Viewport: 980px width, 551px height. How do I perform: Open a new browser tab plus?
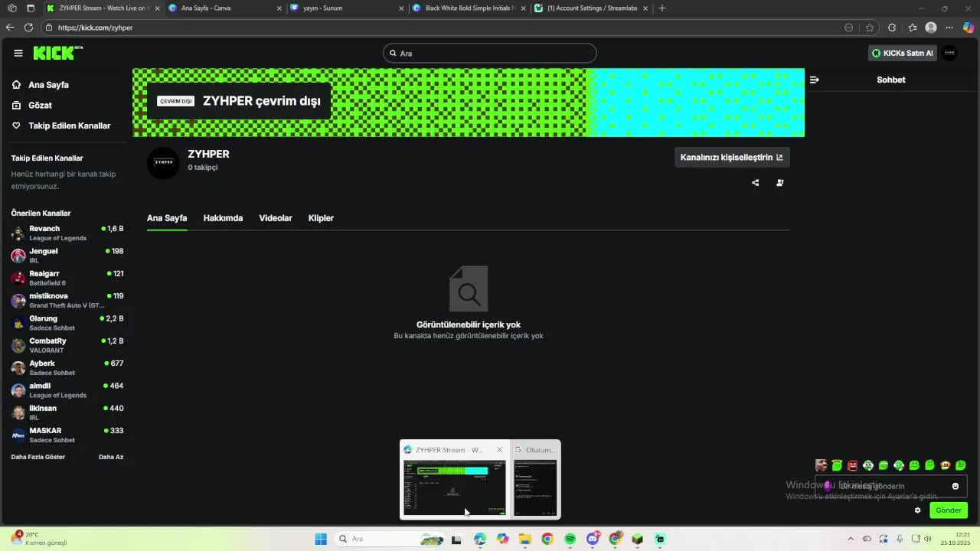click(x=662, y=8)
